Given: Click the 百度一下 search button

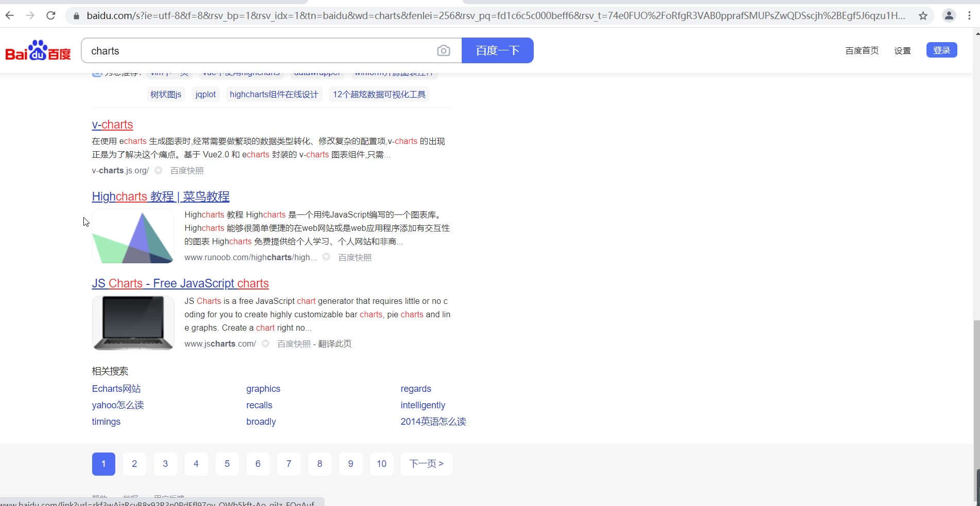Looking at the screenshot, I should click(x=498, y=50).
